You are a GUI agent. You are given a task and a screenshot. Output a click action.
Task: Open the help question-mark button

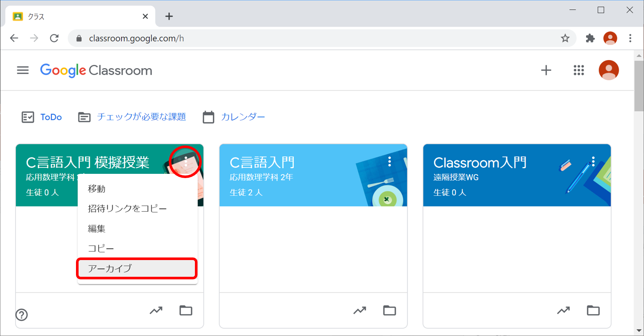pos(21,315)
